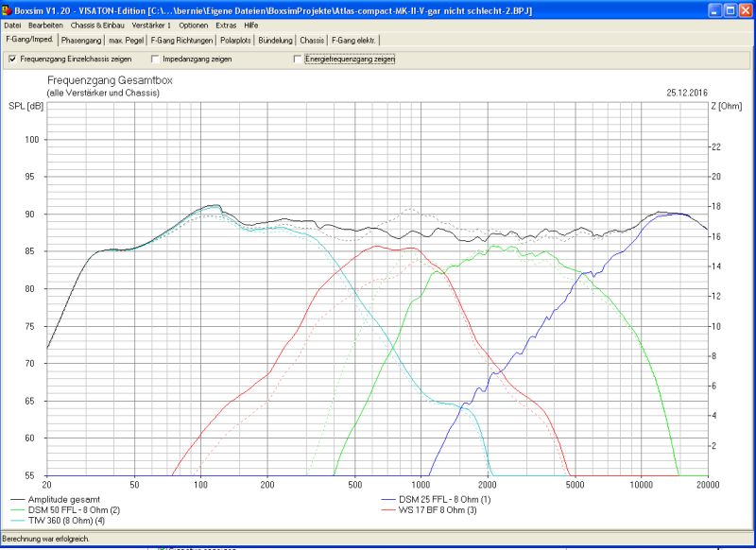Open the Hilfe menu
756x550 pixels.
click(x=251, y=25)
